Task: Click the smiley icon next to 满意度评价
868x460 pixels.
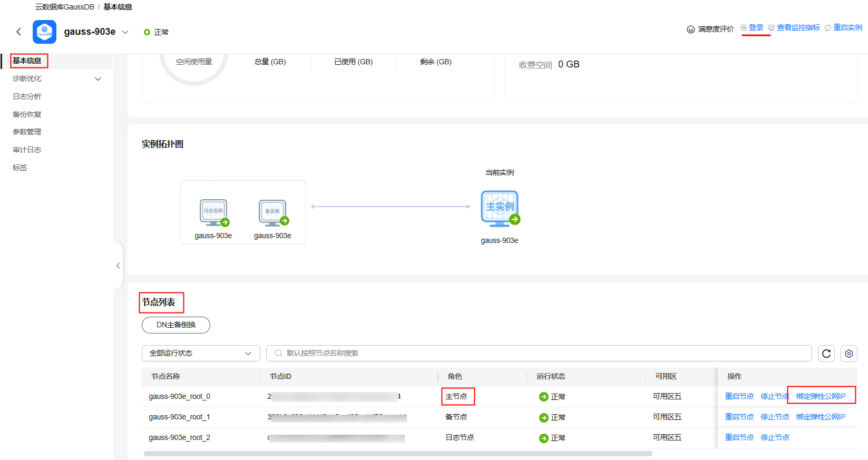Action: 691,30
